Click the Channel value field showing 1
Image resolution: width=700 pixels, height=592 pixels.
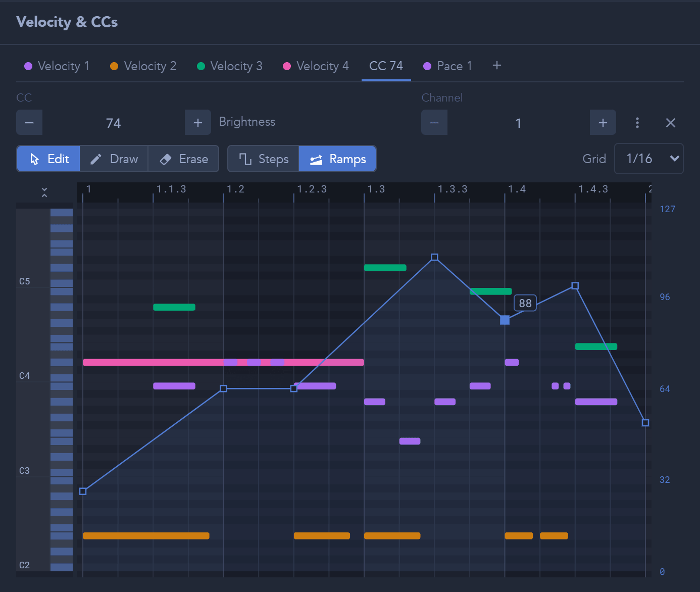pos(519,123)
